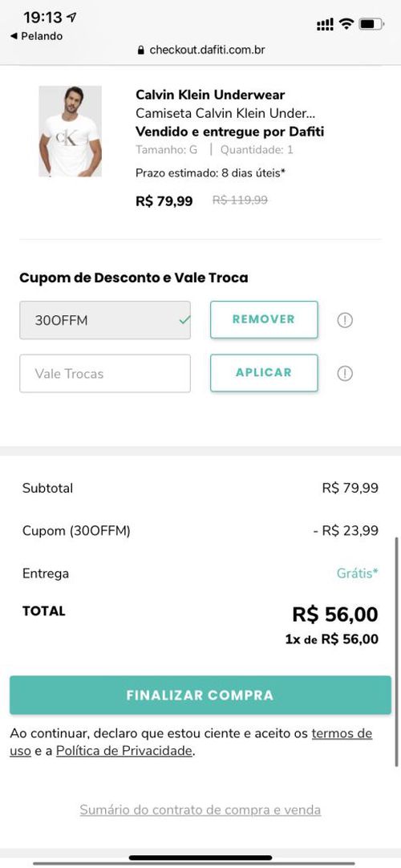Tap the location arrow beside the clock
Screen dimensions: 401x868
[71, 18]
